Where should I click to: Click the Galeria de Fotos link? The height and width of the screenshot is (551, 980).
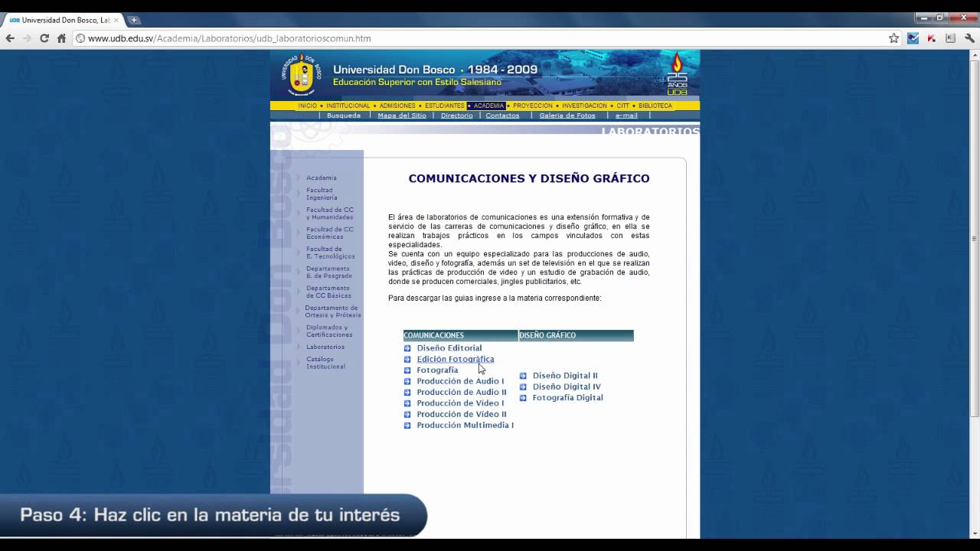pyautogui.click(x=567, y=116)
